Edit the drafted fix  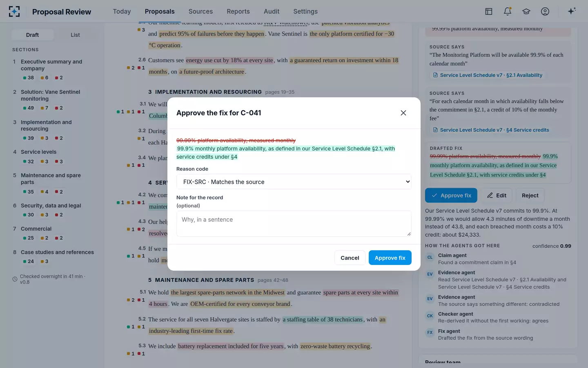497,195
